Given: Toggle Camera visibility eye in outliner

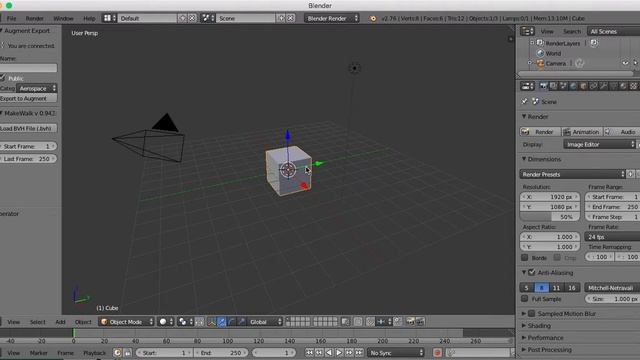Looking at the screenshot, I should (625, 63).
